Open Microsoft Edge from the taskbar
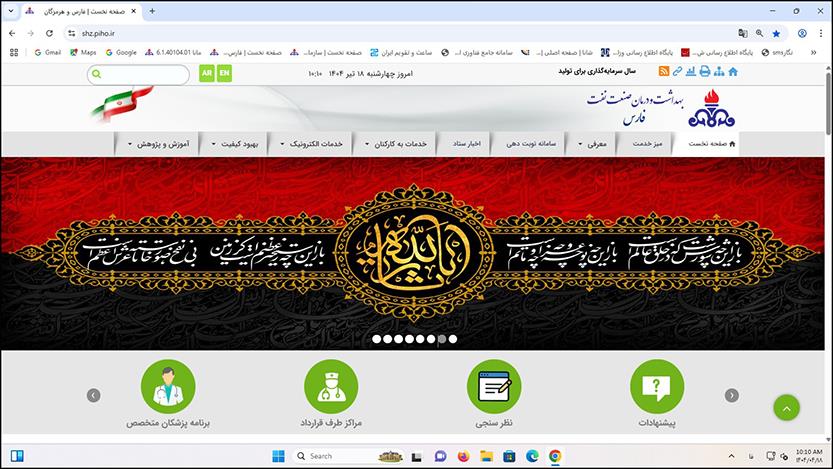 click(x=532, y=456)
